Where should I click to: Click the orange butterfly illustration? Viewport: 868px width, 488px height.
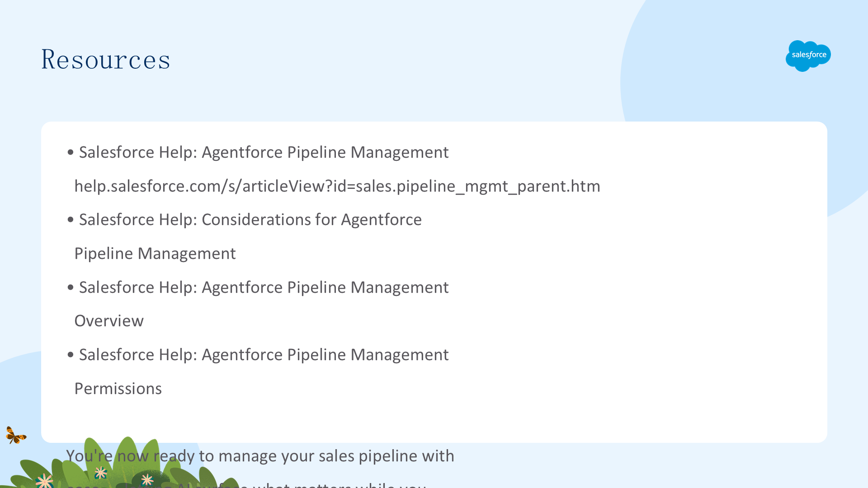pos(16,435)
